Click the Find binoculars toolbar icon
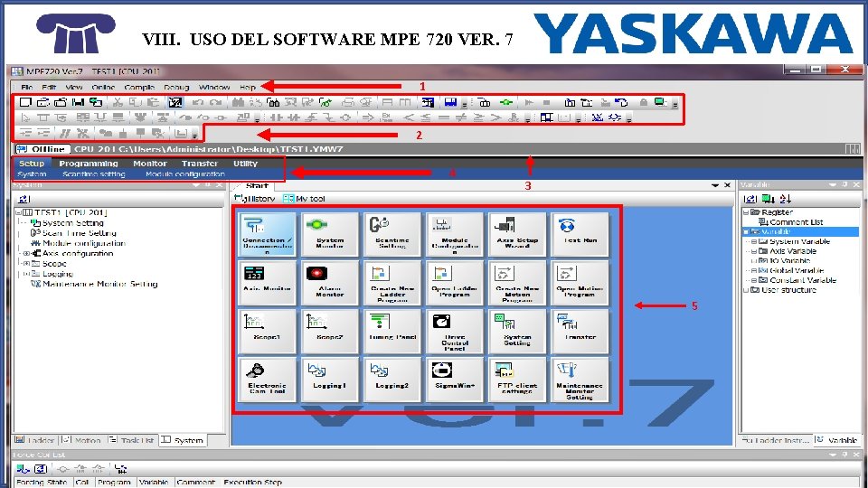The width and height of the screenshot is (868, 488). point(238,102)
